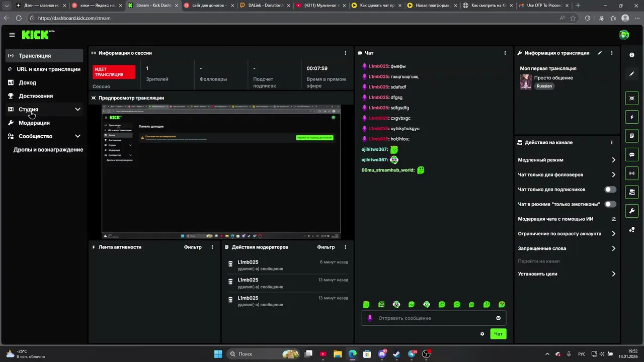Click the Russian language tag
Screen dimensions: 644x362
544,86
